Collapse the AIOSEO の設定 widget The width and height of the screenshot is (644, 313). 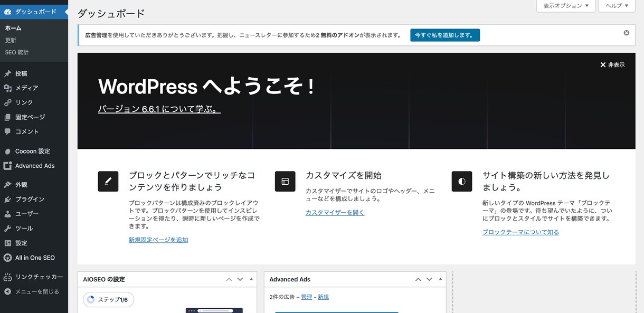[x=251, y=279]
